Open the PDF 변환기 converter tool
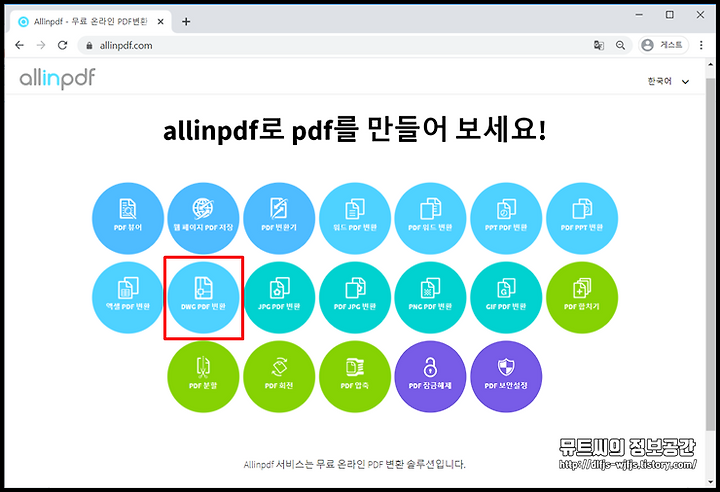This screenshot has height=492, width=720. (279, 218)
